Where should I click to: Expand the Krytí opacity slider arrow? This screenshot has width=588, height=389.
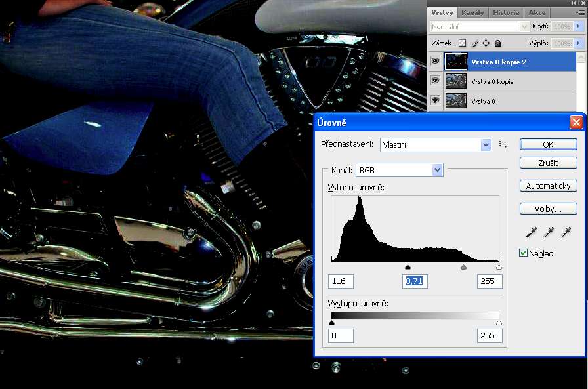click(578, 27)
